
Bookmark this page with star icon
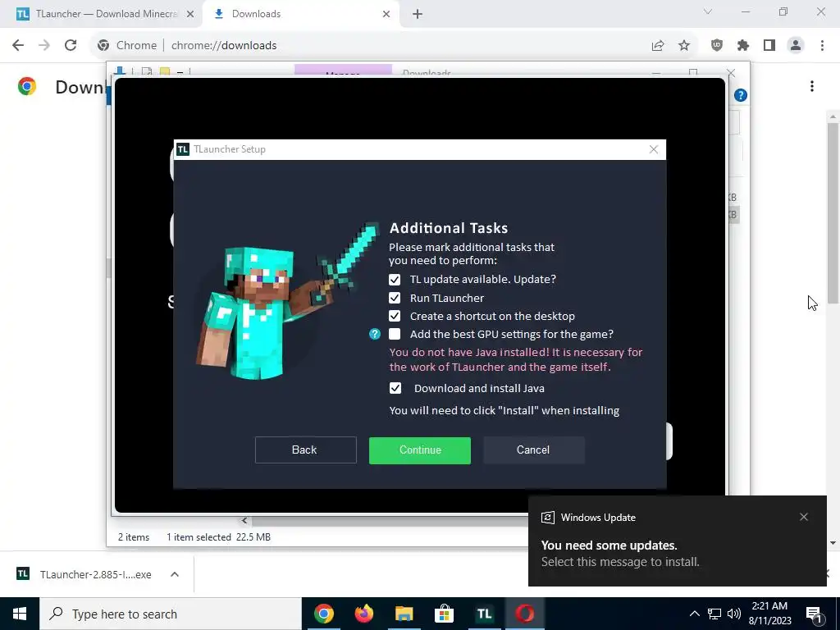click(684, 46)
